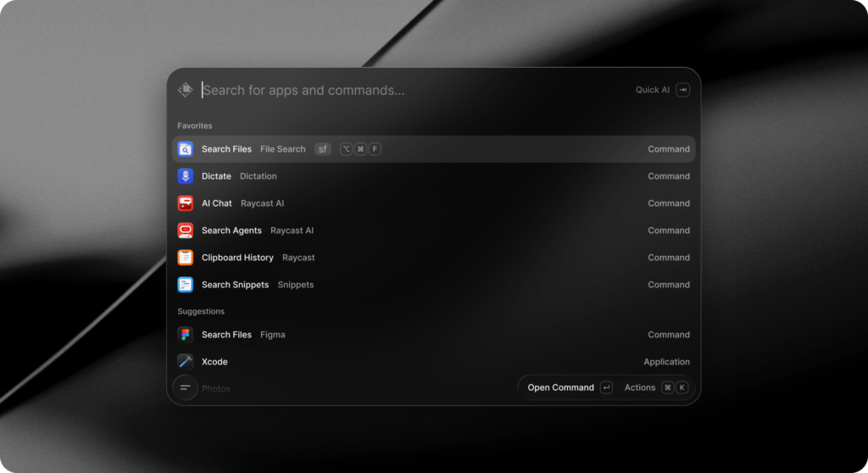Open Quick AI label
The width and height of the screenshot is (868, 473).
click(652, 90)
